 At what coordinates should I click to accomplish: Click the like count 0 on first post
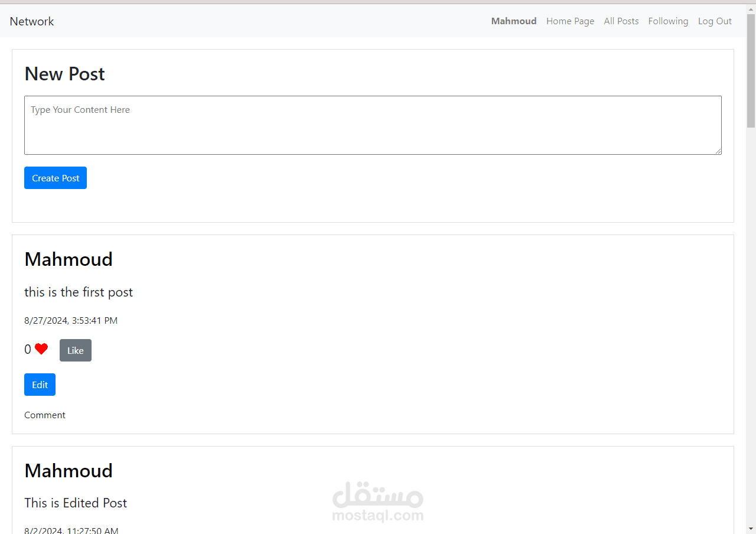click(x=28, y=350)
